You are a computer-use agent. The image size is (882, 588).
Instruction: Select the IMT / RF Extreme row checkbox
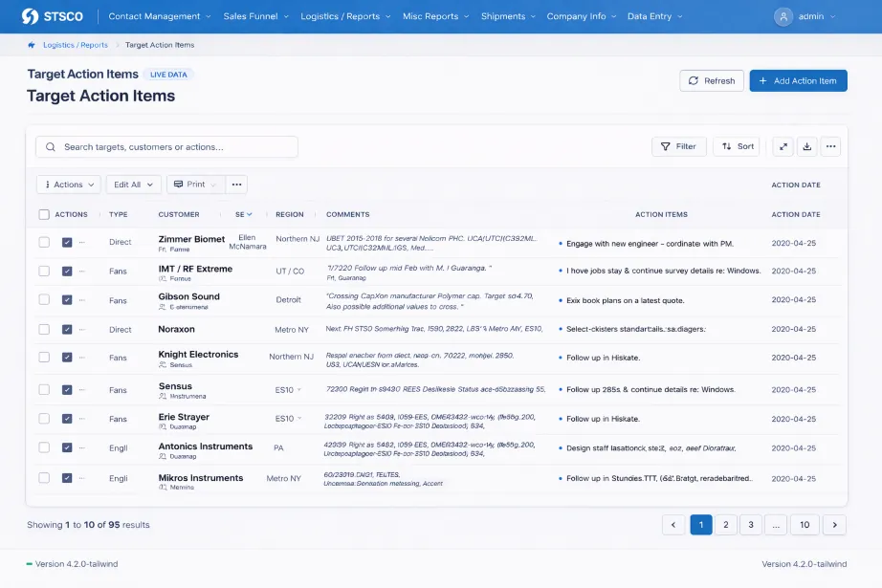(44, 271)
